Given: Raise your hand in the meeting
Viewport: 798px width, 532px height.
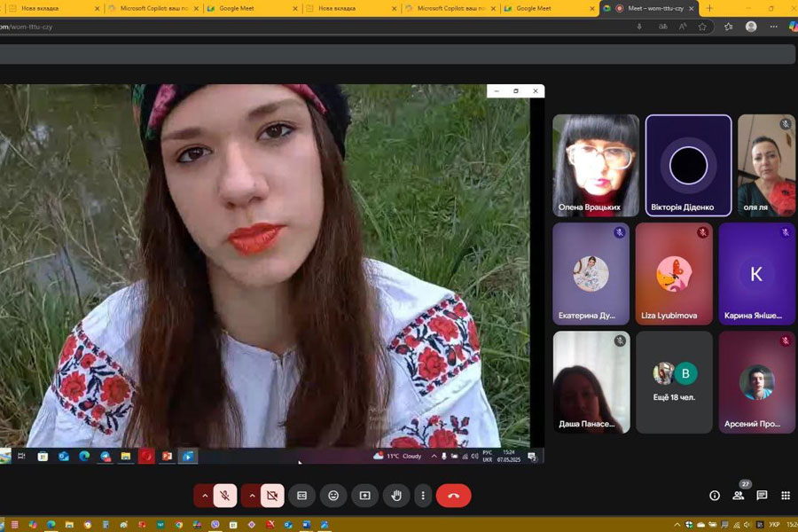Looking at the screenshot, I should click(396, 496).
